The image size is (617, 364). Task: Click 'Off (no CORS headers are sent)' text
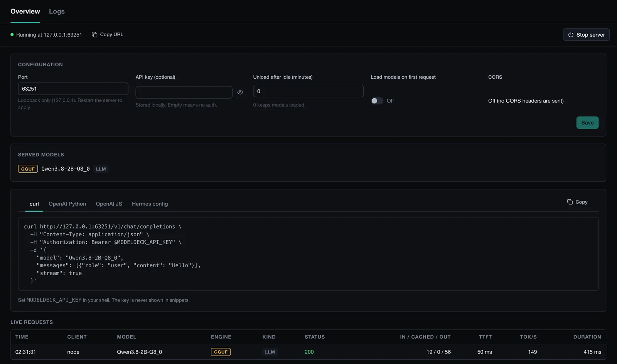[526, 101]
